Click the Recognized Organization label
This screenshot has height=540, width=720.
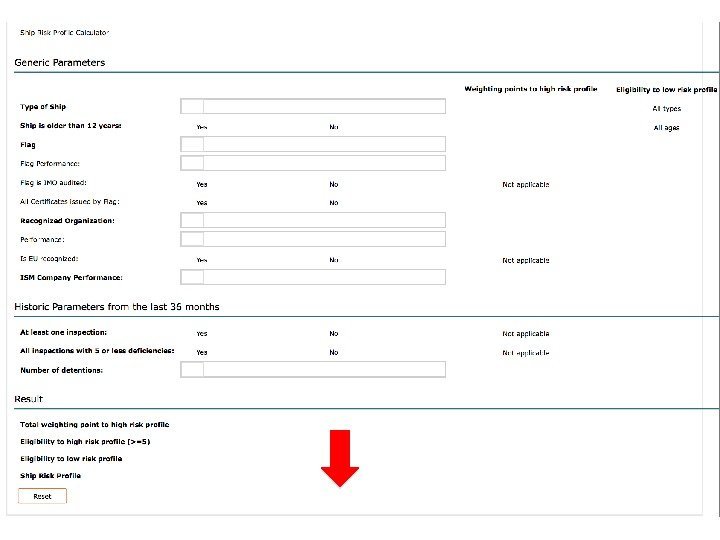(x=68, y=220)
